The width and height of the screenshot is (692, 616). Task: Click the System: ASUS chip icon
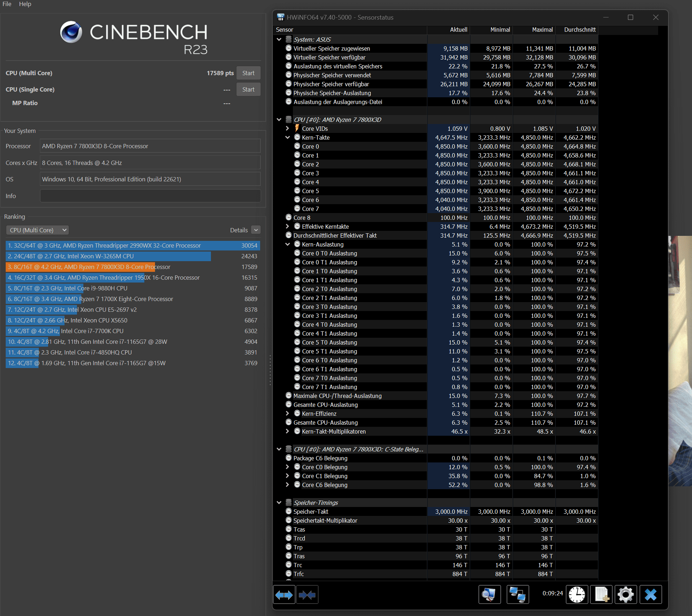coord(289,40)
